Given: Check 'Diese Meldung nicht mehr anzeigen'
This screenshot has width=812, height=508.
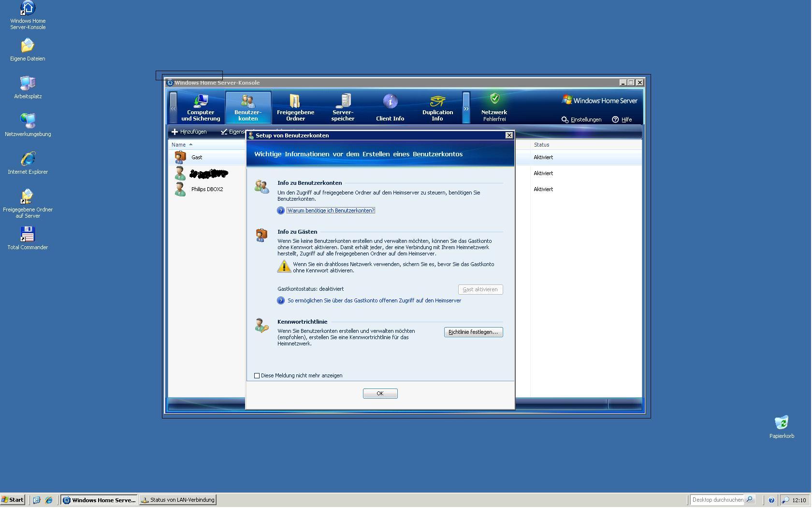Looking at the screenshot, I should 257,375.
